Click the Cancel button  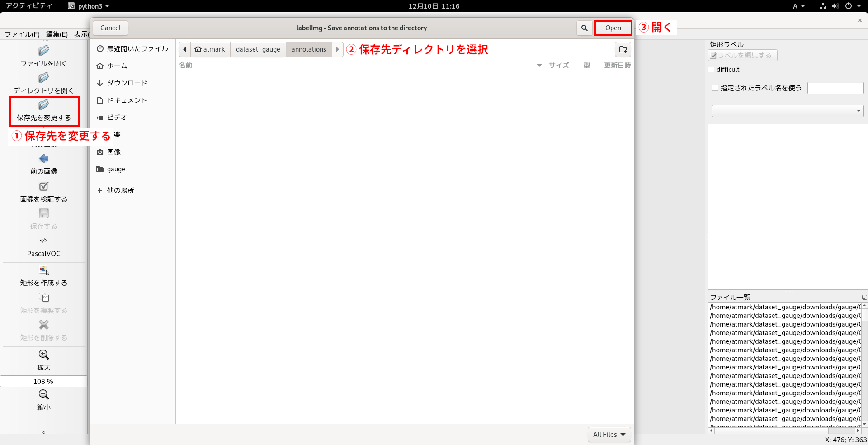click(110, 28)
